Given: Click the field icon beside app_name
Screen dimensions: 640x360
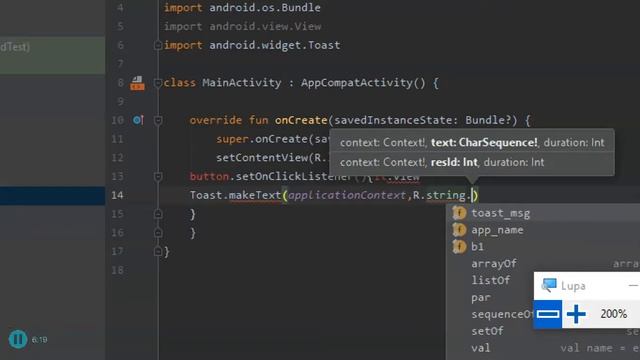Looking at the screenshot, I should click(459, 230).
